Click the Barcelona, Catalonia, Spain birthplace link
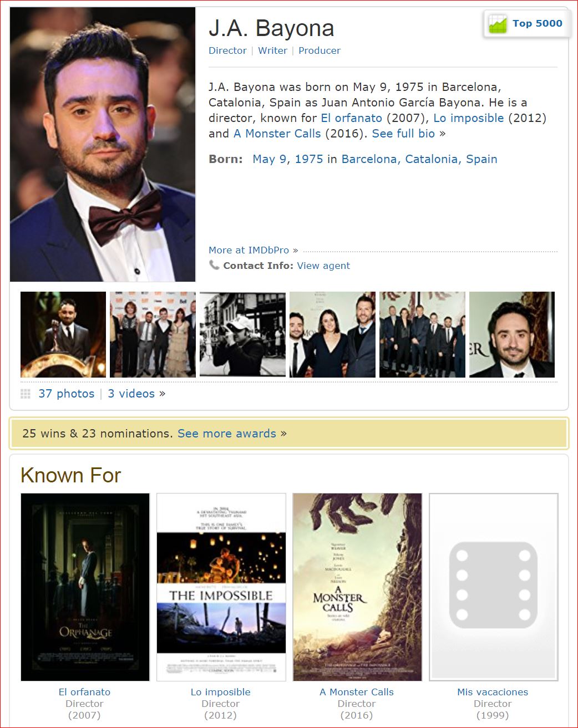Viewport: 578px width, 728px height. click(x=419, y=159)
